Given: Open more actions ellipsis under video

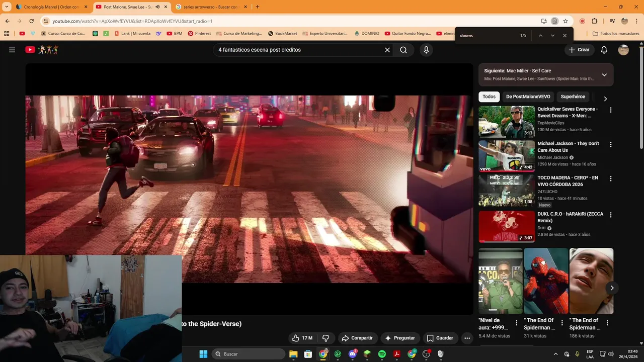Looking at the screenshot, I should pos(467,338).
